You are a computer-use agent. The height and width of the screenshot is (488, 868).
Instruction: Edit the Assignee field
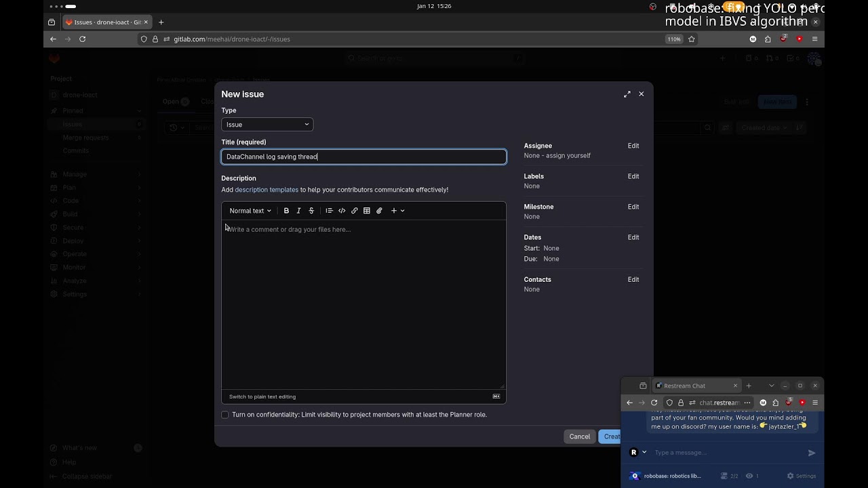click(x=633, y=146)
